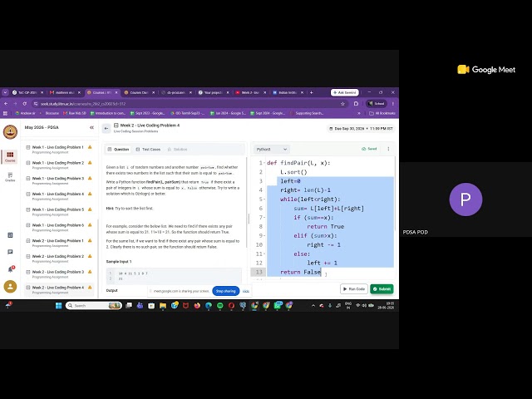Open Week 2 - Live Coding Problem 3
Screen dimensions: 532x399
tap(58, 274)
